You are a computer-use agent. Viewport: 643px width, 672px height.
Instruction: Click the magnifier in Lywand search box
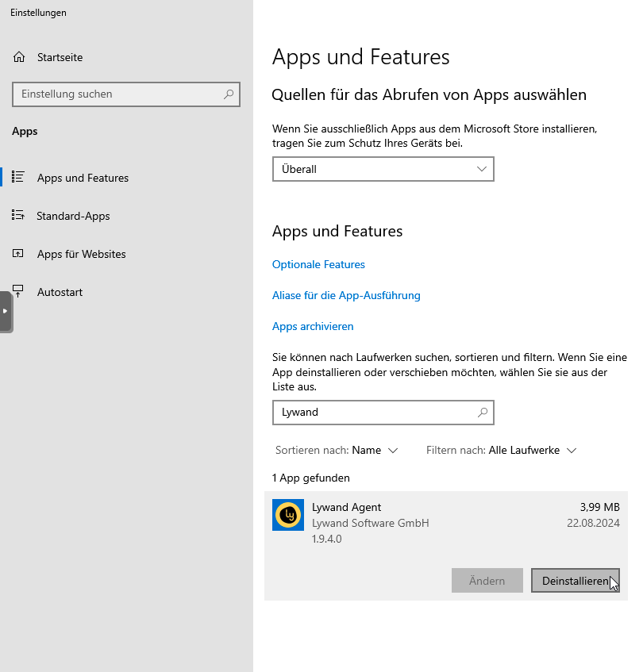(x=483, y=413)
